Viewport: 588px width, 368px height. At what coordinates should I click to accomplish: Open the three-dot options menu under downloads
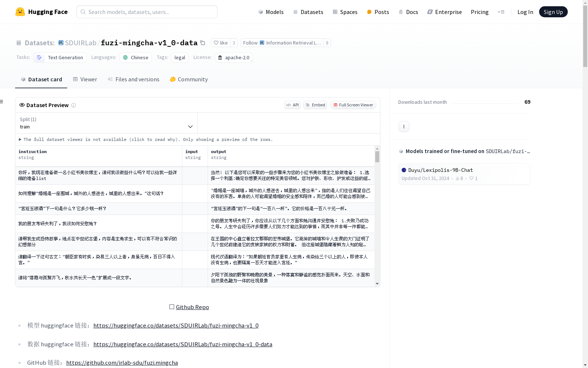404,127
